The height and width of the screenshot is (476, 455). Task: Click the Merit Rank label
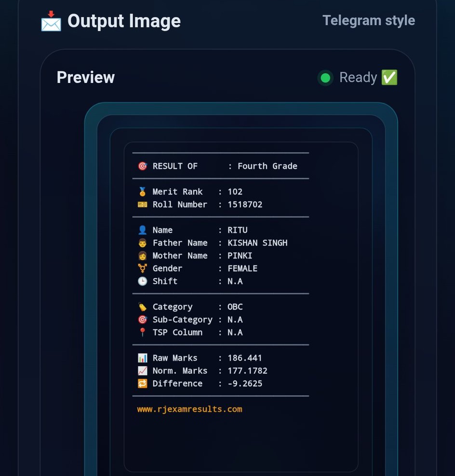[x=177, y=191]
